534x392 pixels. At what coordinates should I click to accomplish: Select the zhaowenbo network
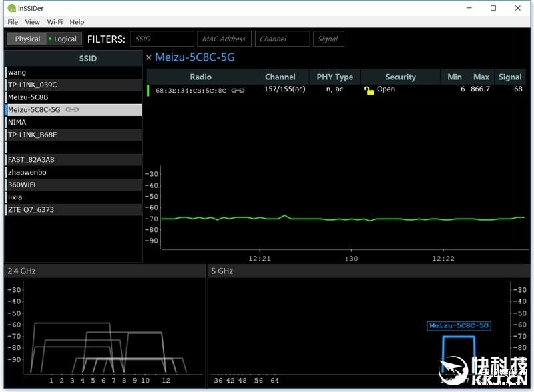click(x=73, y=172)
